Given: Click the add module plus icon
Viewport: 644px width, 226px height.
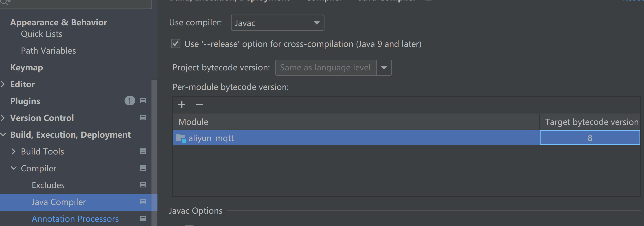Looking at the screenshot, I should tap(182, 105).
